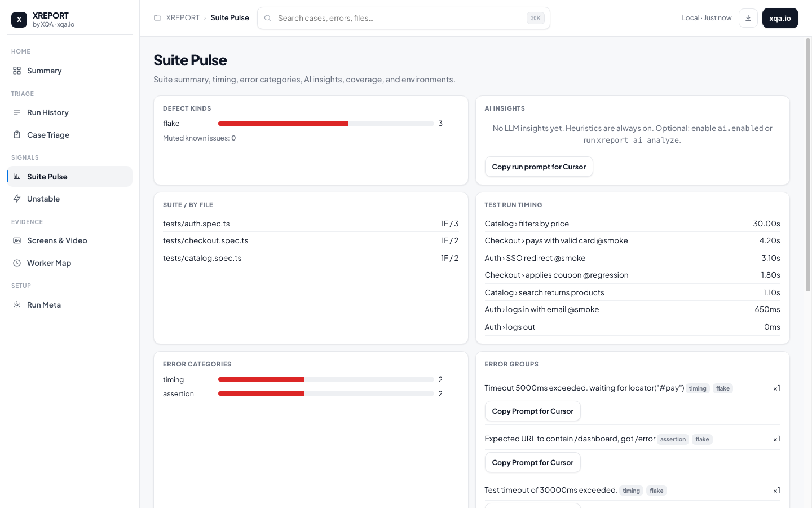Open Case Triage section
The height and width of the screenshot is (508, 812).
(x=70, y=135)
